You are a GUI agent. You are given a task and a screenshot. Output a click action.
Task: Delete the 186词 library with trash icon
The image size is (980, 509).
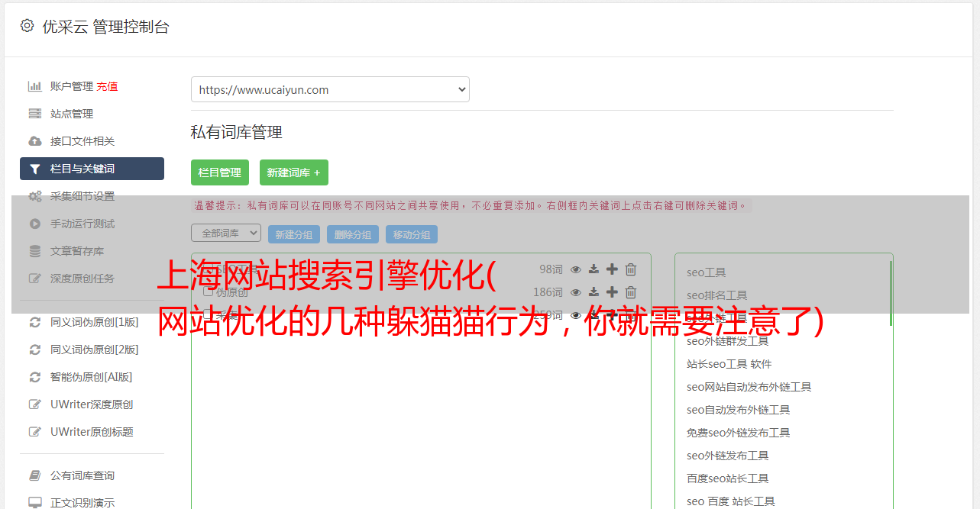coord(631,292)
